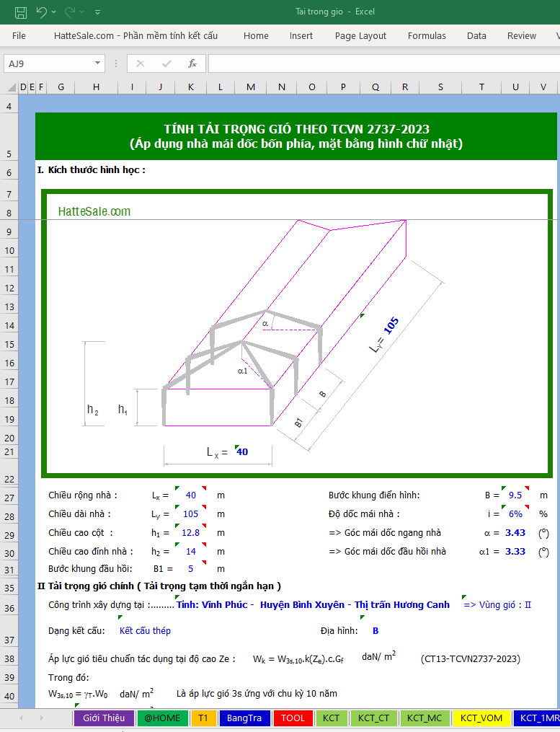Click Thị trấn Hương Canh text
560x732 pixels.
tap(401, 604)
